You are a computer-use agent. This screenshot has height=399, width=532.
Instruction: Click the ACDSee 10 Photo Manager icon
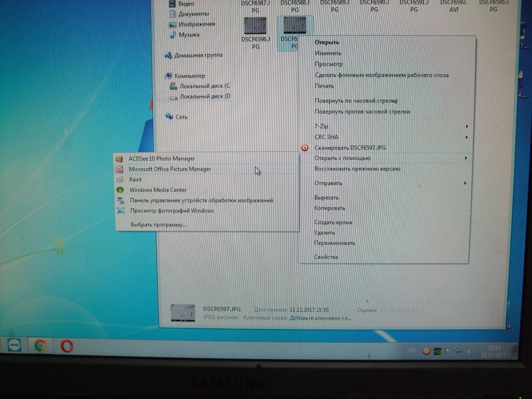pos(119,159)
